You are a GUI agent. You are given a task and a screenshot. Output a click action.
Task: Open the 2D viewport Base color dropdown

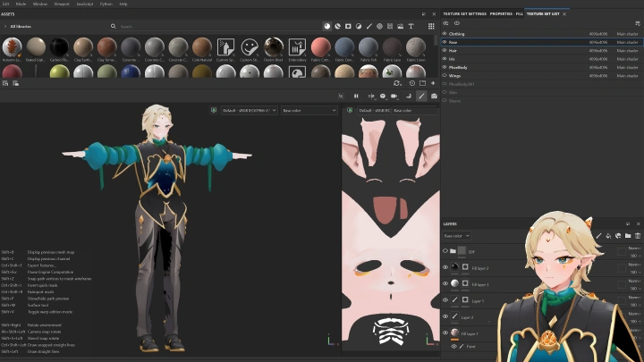(x=415, y=111)
